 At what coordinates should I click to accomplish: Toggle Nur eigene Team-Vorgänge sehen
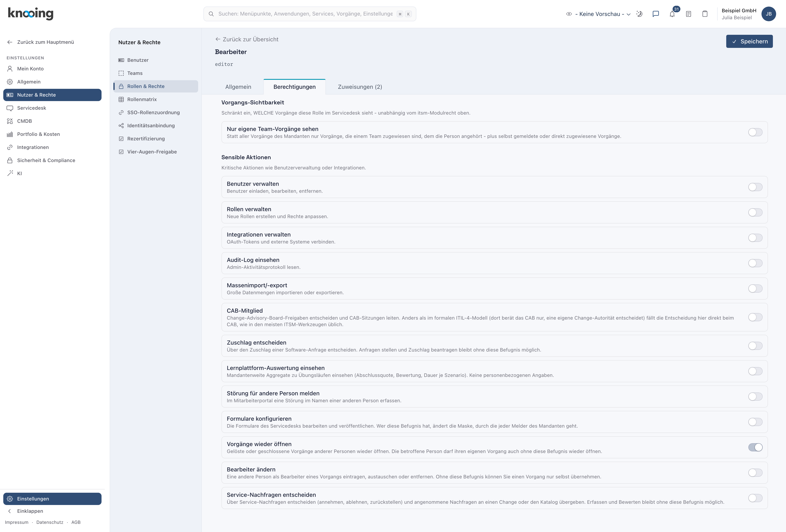click(755, 132)
